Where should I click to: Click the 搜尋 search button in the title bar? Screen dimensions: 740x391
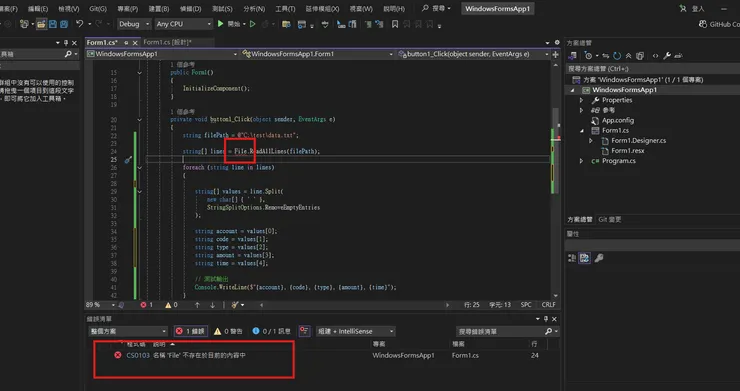click(x=436, y=8)
